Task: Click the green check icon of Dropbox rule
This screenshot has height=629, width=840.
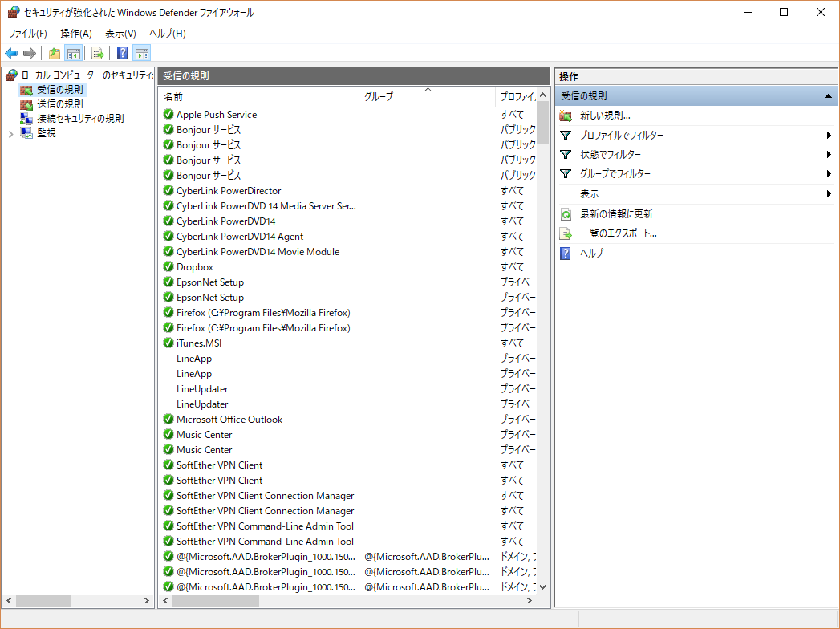Action: point(168,267)
